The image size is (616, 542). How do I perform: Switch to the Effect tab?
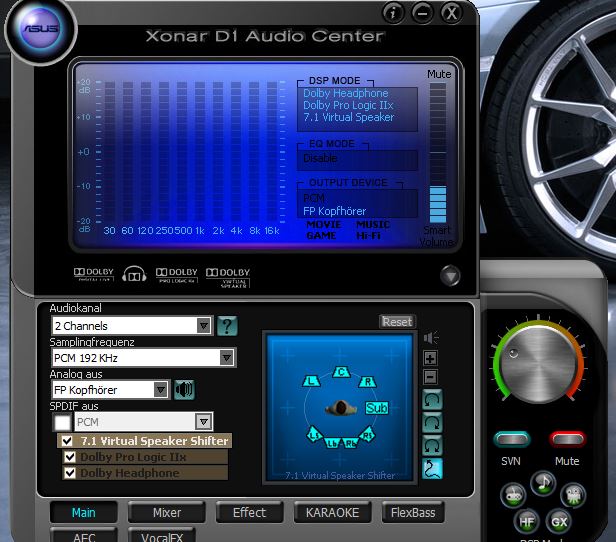click(x=249, y=513)
